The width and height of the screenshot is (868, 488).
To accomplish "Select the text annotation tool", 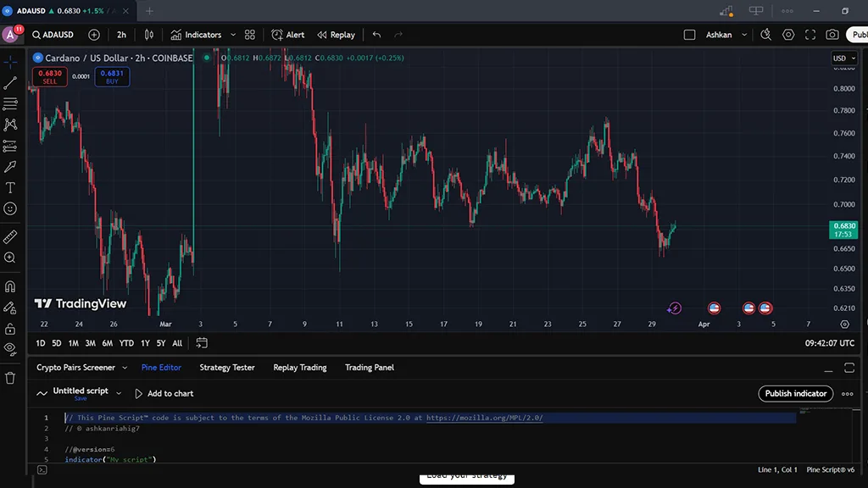I will (10, 187).
